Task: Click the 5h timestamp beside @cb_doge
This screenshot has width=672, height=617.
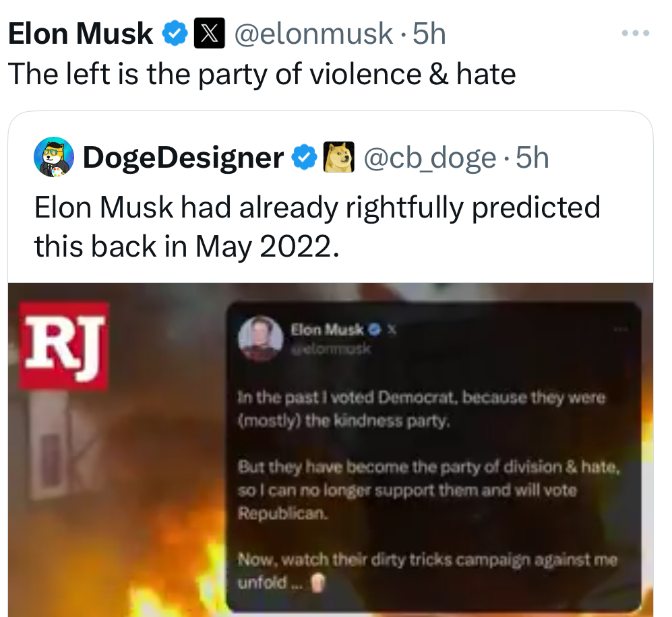Action: tap(532, 158)
